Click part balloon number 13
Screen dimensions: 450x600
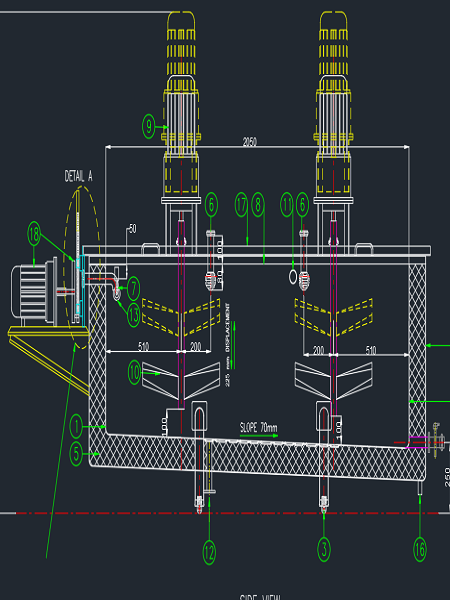pyautogui.click(x=133, y=315)
